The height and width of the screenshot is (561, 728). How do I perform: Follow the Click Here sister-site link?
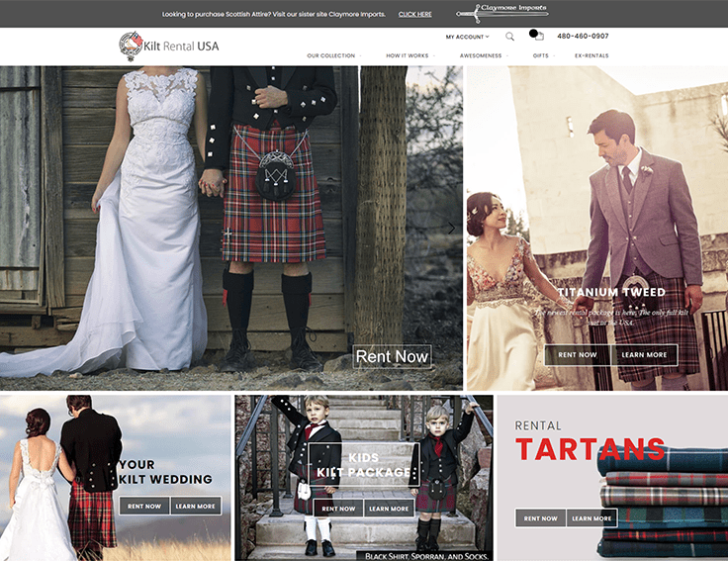415,15
